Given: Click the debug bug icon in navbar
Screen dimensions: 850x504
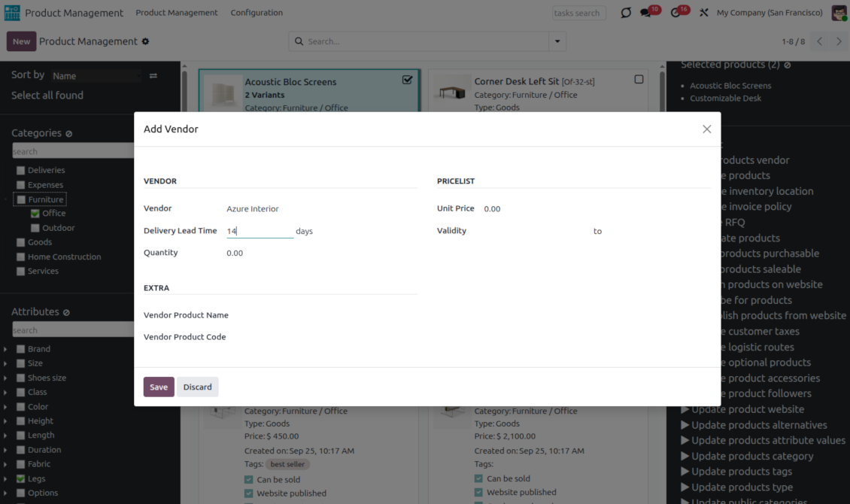Looking at the screenshot, I should (626, 13).
